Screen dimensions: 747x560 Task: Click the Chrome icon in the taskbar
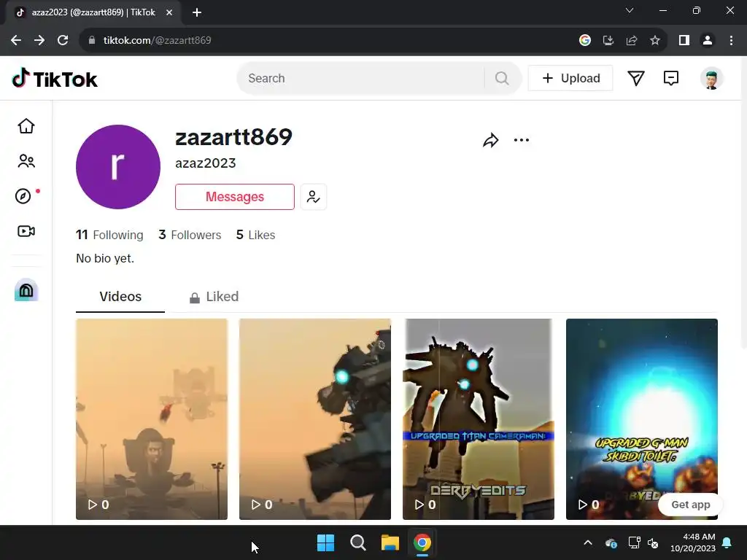click(422, 542)
